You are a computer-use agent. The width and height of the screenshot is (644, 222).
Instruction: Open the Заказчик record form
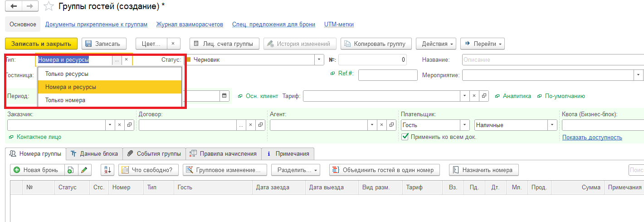tap(129, 125)
